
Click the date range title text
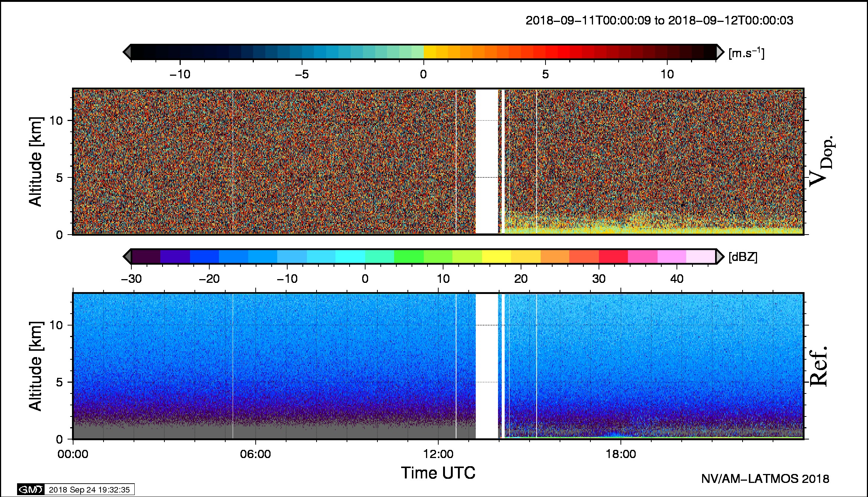(x=659, y=20)
